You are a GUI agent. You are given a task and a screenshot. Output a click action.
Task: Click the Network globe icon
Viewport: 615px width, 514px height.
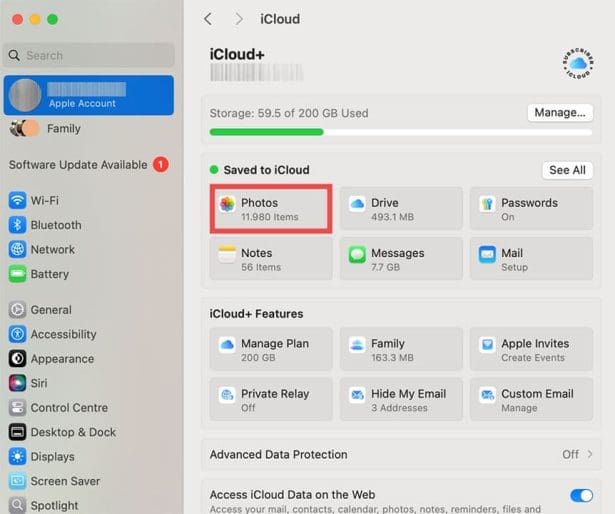tap(17, 249)
